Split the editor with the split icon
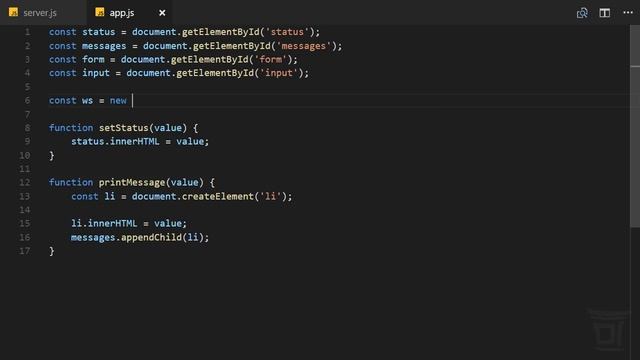The height and width of the screenshot is (360, 640). coord(604,13)
